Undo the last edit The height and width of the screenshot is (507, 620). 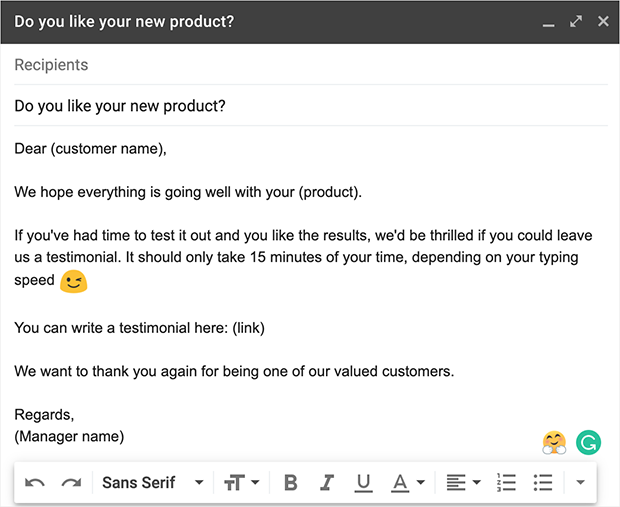[x=35, y=483]
